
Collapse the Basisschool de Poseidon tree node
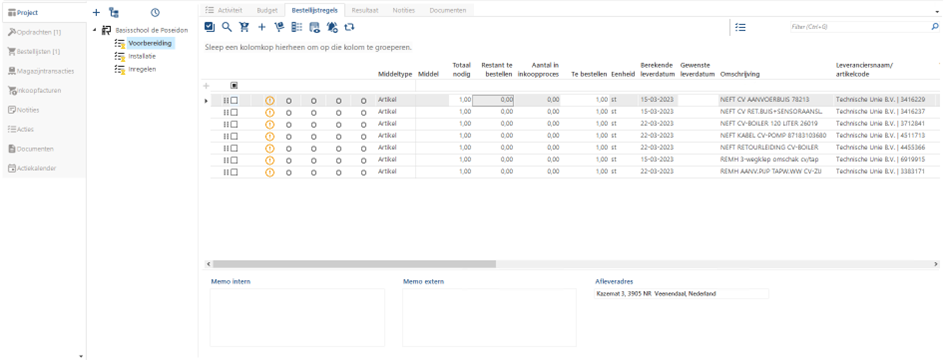pos(94,30)
